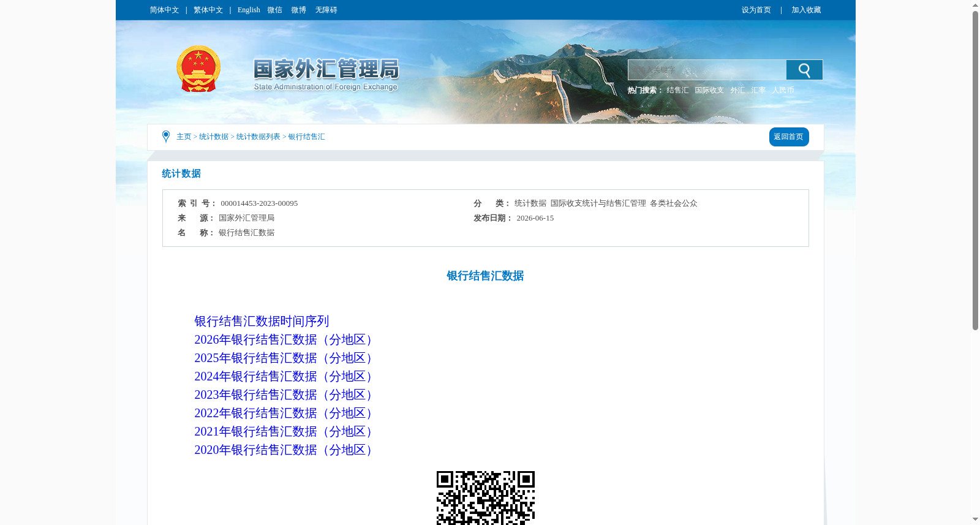This screenshot has width=980, height=525.
Task: Open the English version link
Action: pos(249,10)
